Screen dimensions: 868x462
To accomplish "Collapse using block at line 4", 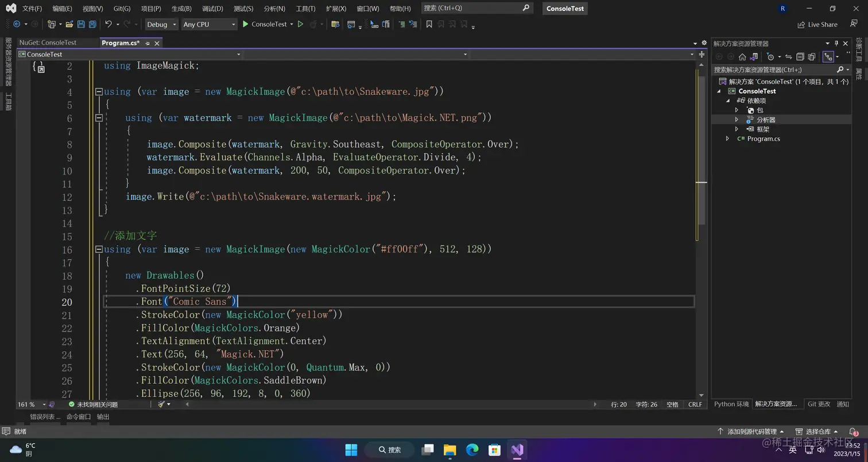I will tap(99, 91).
